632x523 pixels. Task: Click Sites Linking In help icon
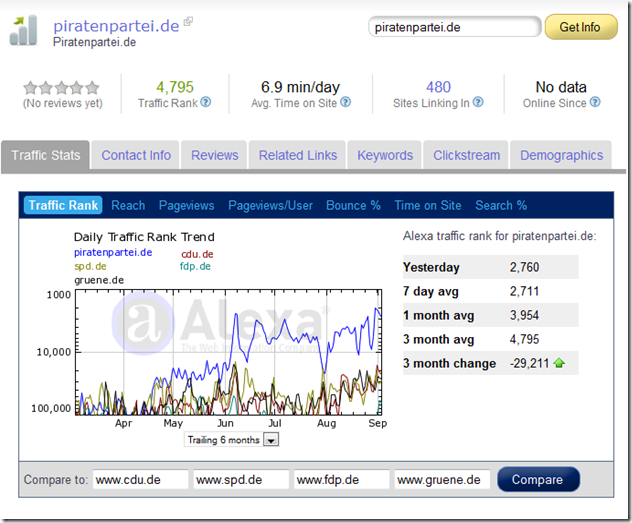click(478, 102)
